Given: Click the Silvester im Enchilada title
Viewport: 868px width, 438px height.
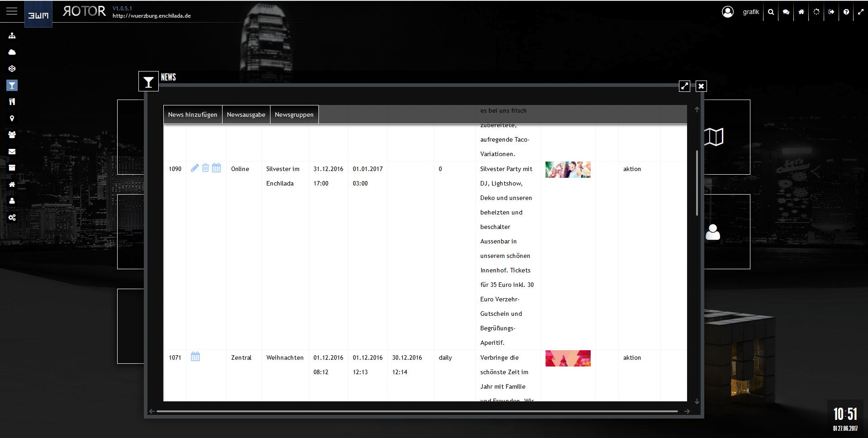Looking at the screenshot, I should point(283,176).
